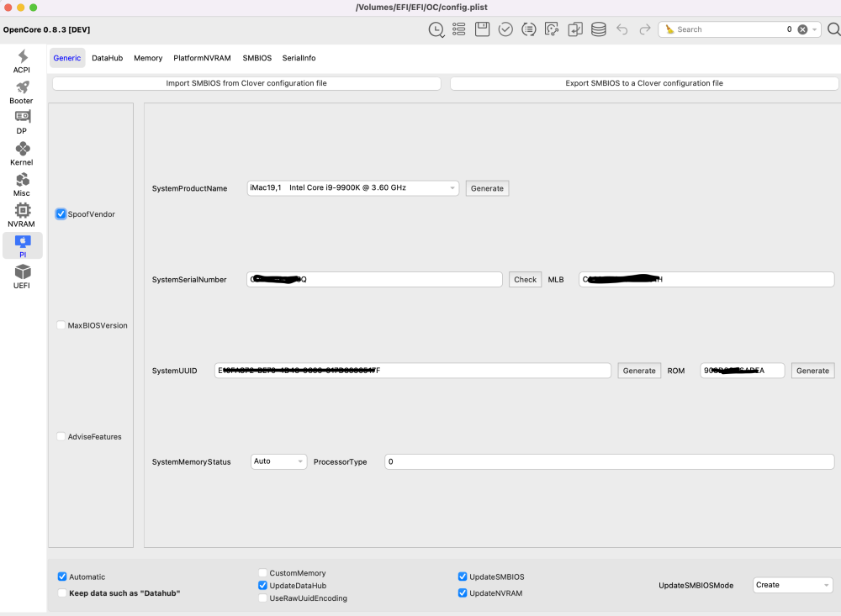Open the Kernel section
The image size is (841, 616).
pos(22,153)
